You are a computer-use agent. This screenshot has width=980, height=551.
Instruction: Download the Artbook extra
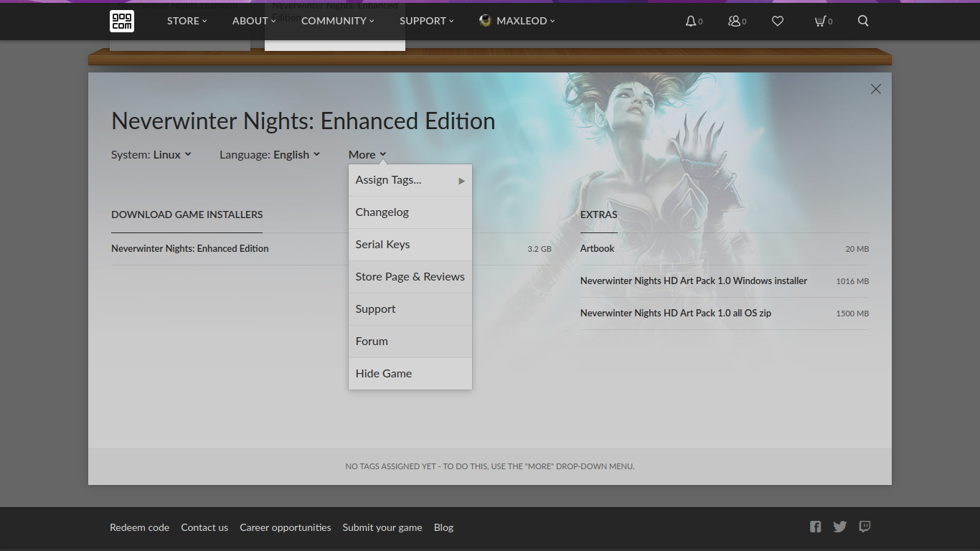[x=598, y=248]
